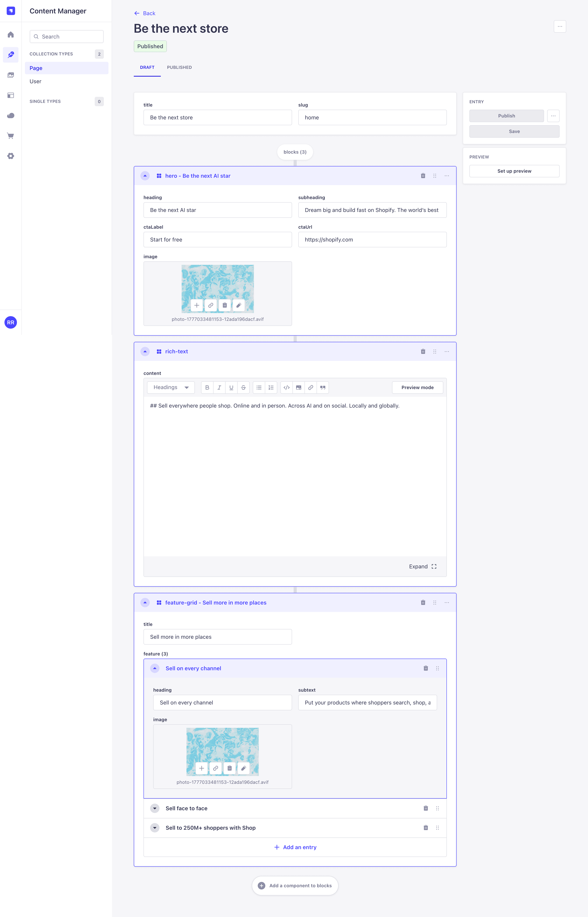Insert an image in the rich-text editor
Image resolution: width=588 pixels, height=917 pixels.
click(x=299, y=388)
